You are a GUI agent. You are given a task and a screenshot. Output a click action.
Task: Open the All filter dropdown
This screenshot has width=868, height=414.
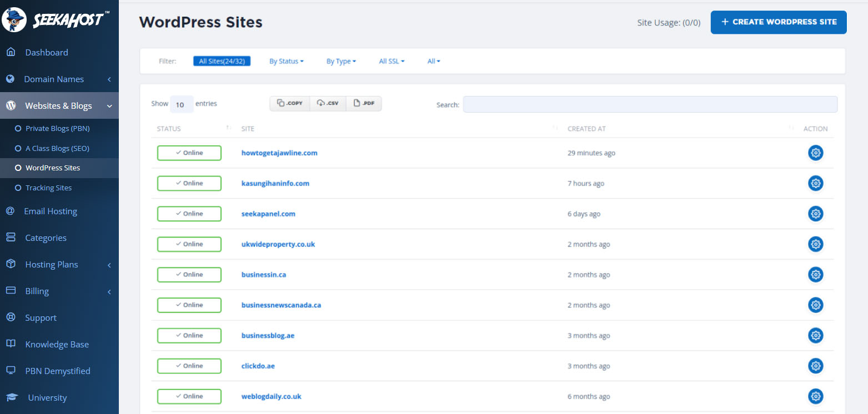click(434, 62)
